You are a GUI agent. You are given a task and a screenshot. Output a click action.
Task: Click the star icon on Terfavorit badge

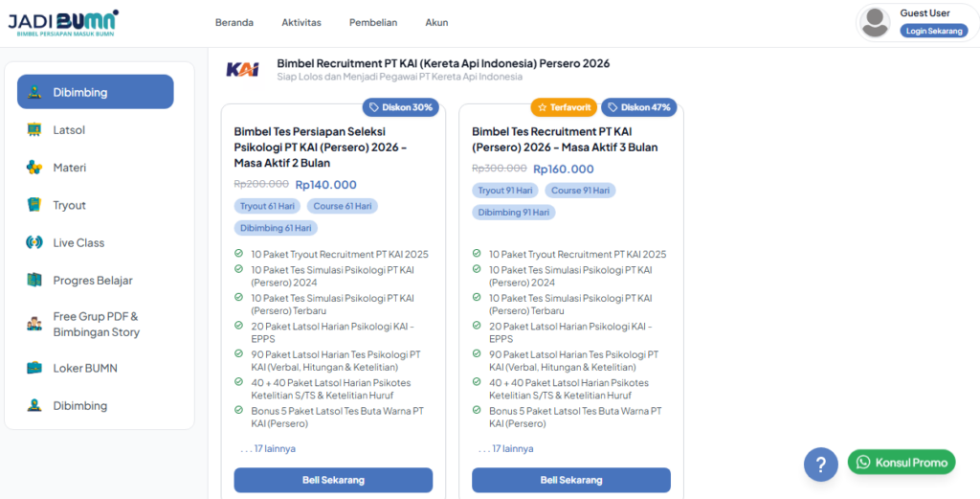pyautogui.click(x=543, y=107)
